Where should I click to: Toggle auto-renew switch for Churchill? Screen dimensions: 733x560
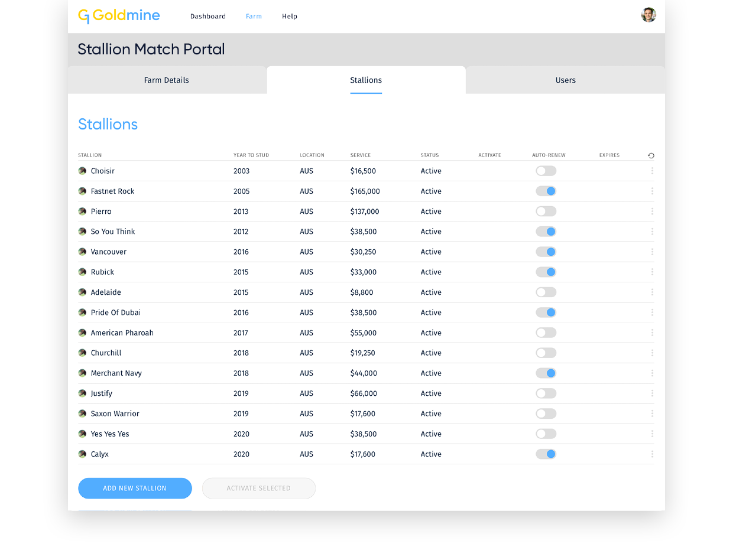point(546,353)
